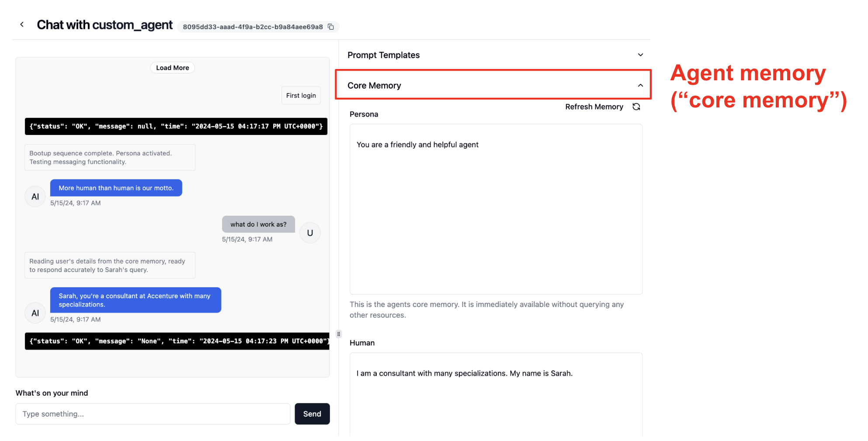Open the Prompt Templates section header
Screen dimensions: 868x441
383,55
